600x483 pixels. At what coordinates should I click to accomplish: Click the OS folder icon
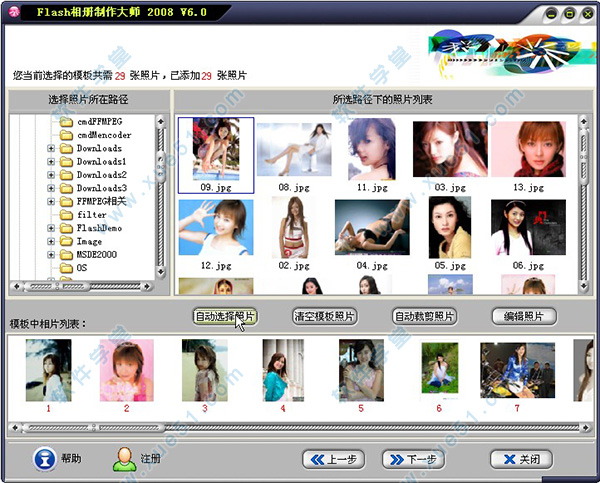coord(67,268)
